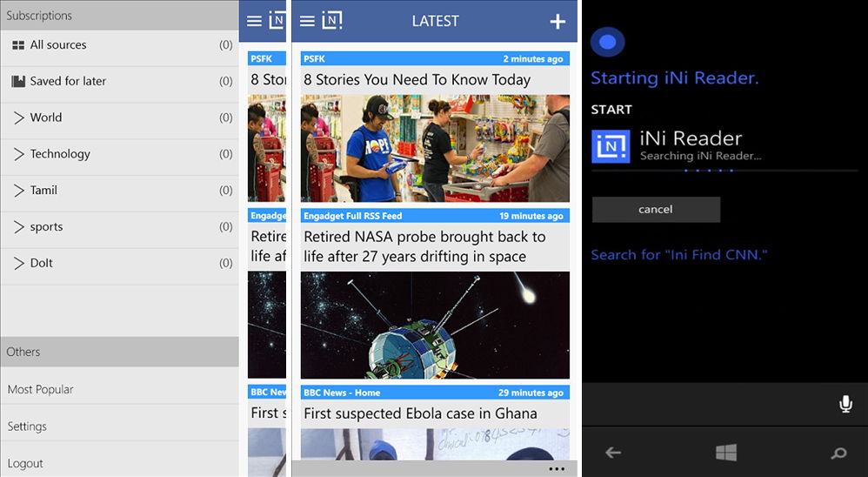
Task: Click the World row count (0)
Action: tap(226, 118)
